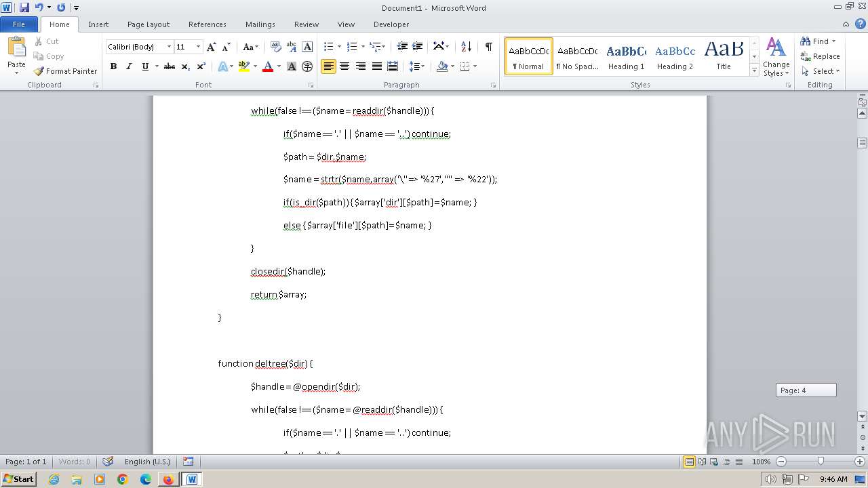
Task: Toggle Italic formatting
Action: (x=129, y=66)
